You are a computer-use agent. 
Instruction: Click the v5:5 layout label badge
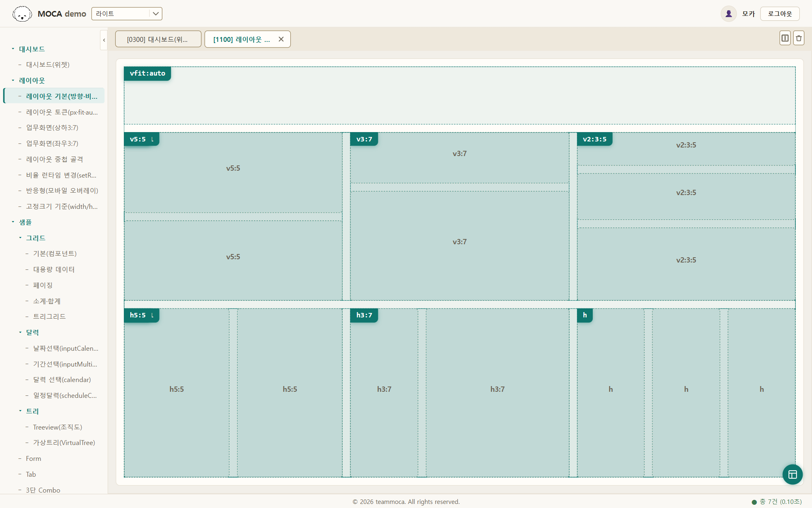tap(141, 139)
